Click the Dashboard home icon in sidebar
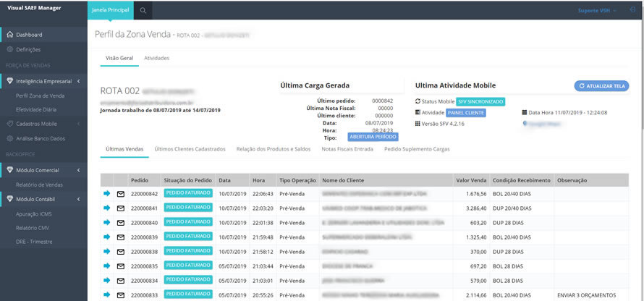644x301 pixels. (9, 35)
